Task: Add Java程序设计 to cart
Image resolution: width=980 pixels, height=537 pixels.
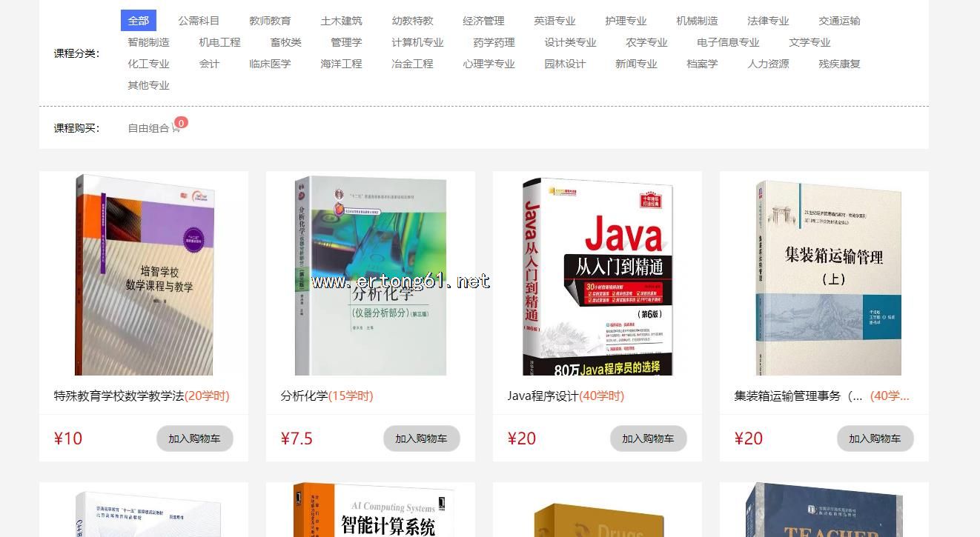Action: (648, 438)
